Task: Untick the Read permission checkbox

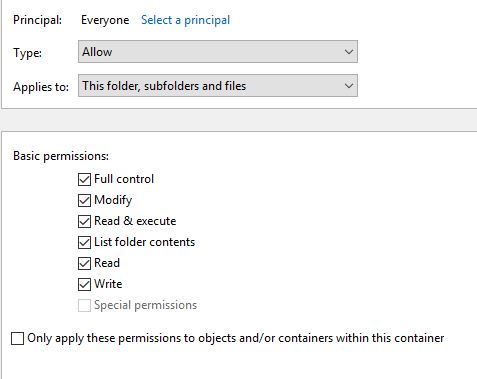Action: pyautogui.click(x=84, y=263)
